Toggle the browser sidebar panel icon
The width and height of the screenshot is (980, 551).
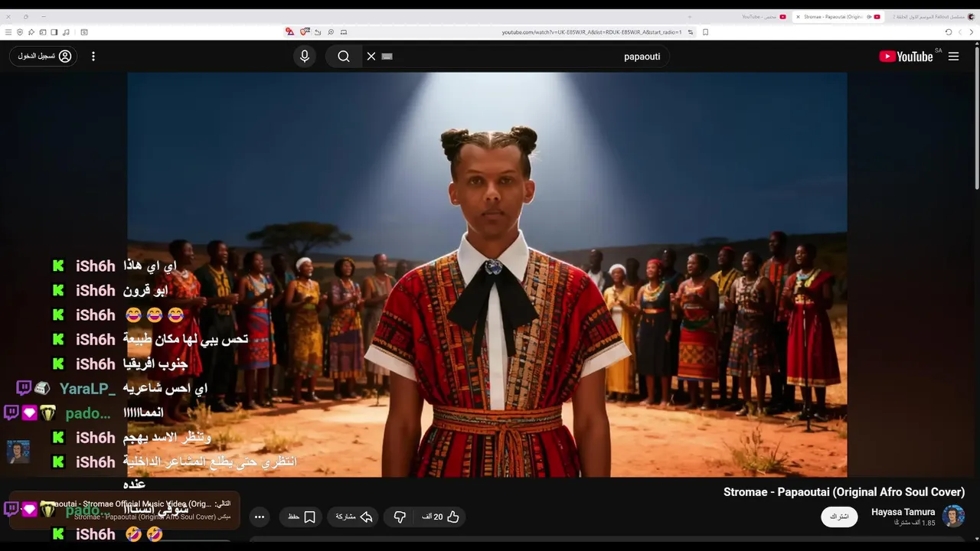click(x=54, y=32)
